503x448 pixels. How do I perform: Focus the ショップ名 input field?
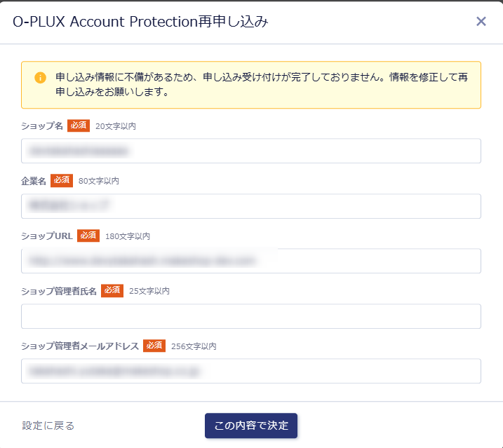point(250,151)
